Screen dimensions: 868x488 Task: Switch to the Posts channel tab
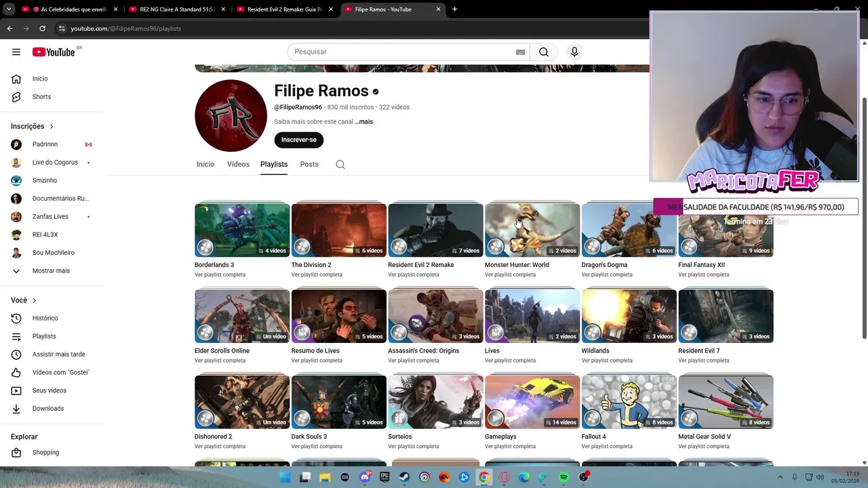[309, 165]
